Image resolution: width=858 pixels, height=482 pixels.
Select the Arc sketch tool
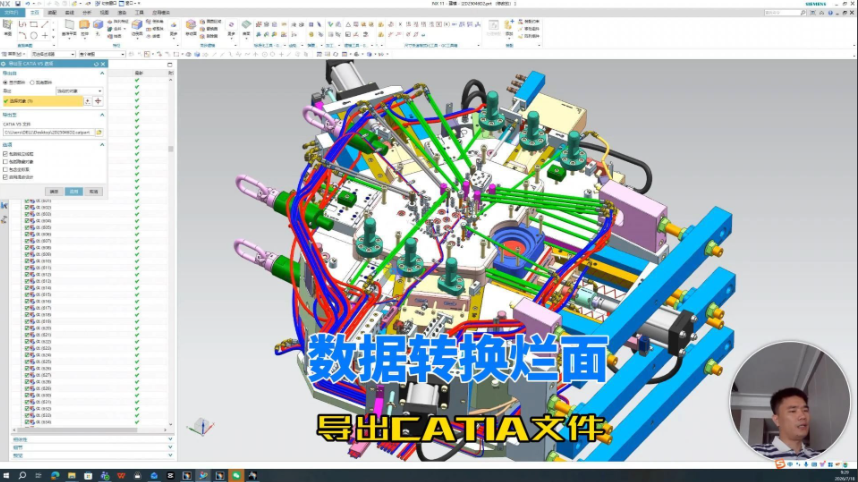point(22,36)
